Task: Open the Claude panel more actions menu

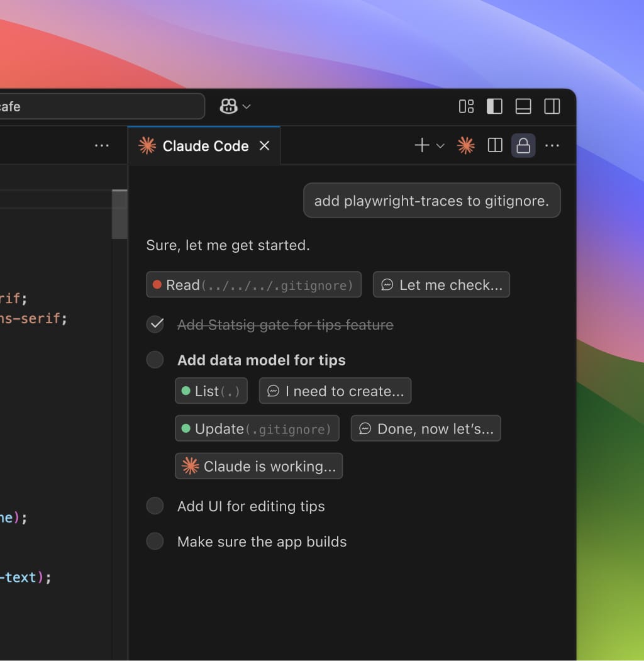Action: click(x=552, y=146)
